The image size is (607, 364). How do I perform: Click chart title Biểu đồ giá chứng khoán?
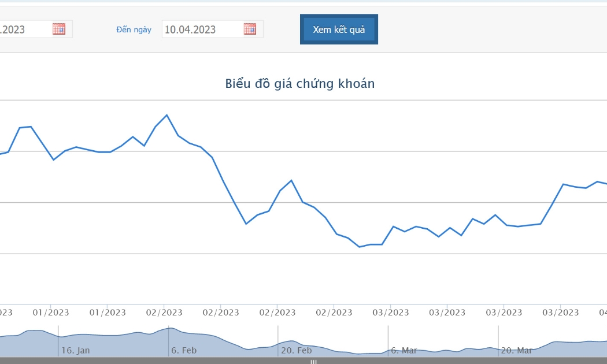tap(300, 84)
